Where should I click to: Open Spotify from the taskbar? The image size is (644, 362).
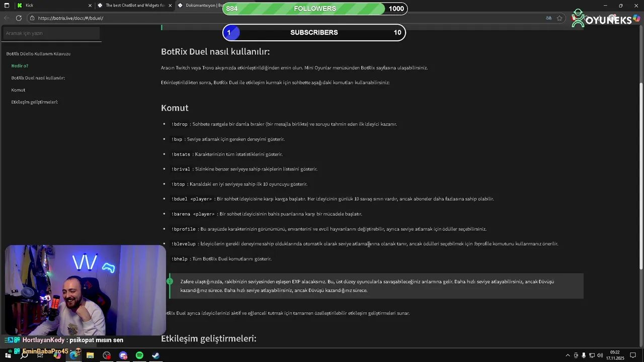139,355
